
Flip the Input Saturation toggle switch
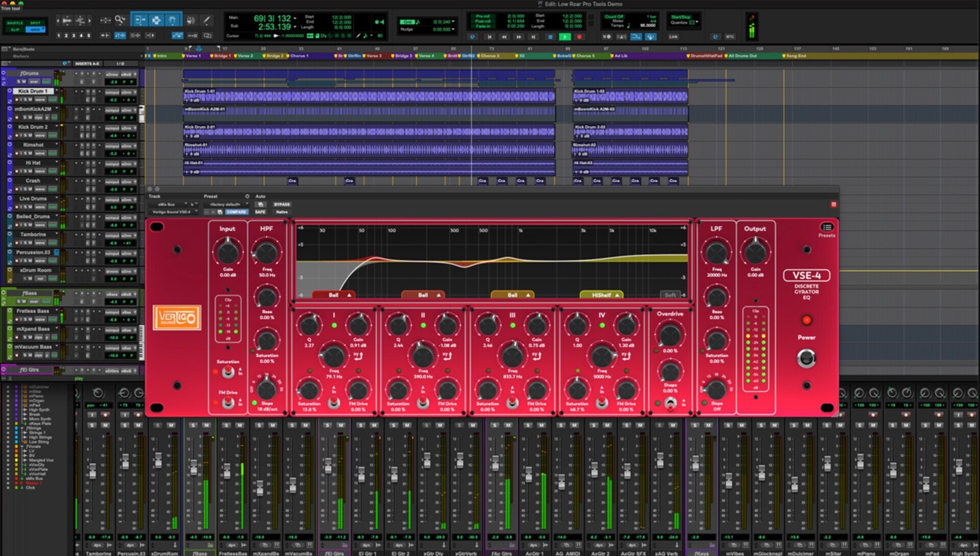pyautogui.click(x=228, y=372)
